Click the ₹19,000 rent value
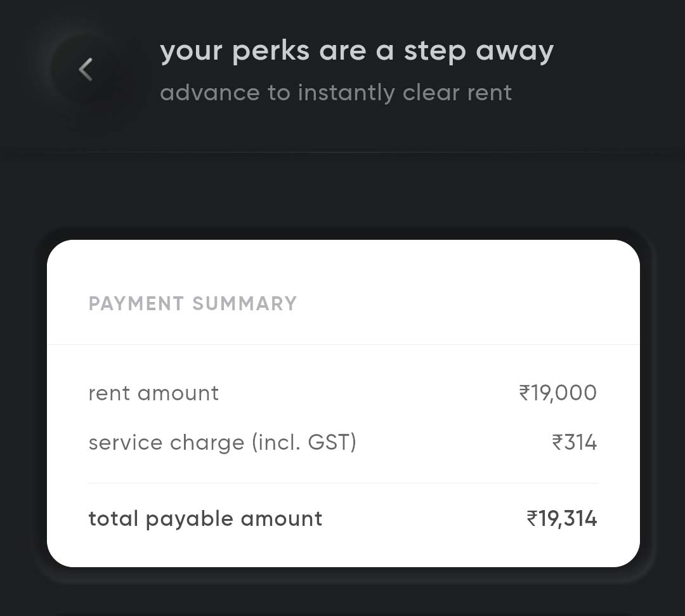685x616 pixels. [x=556, y=393]
